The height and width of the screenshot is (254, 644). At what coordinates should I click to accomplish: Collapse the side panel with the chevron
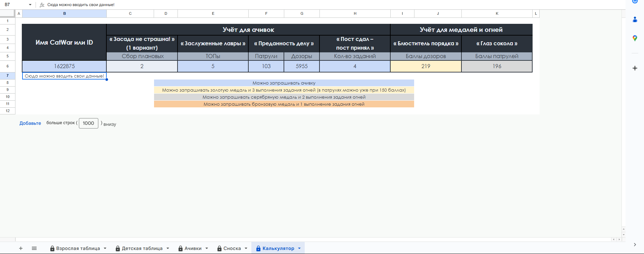click(x=635, y=245)
